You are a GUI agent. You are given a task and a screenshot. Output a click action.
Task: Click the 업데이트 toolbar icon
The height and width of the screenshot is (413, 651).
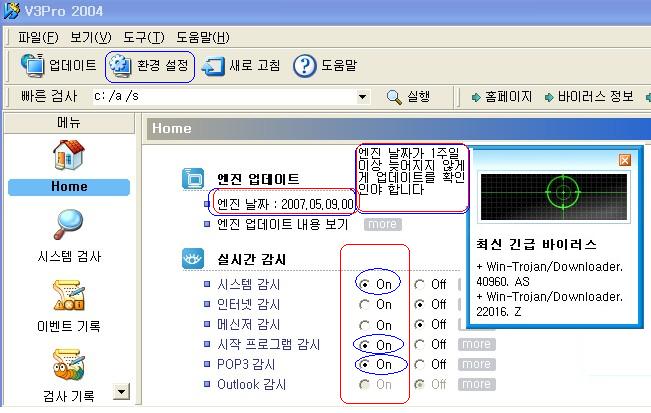pyautogui.click(x=33, y=65)
